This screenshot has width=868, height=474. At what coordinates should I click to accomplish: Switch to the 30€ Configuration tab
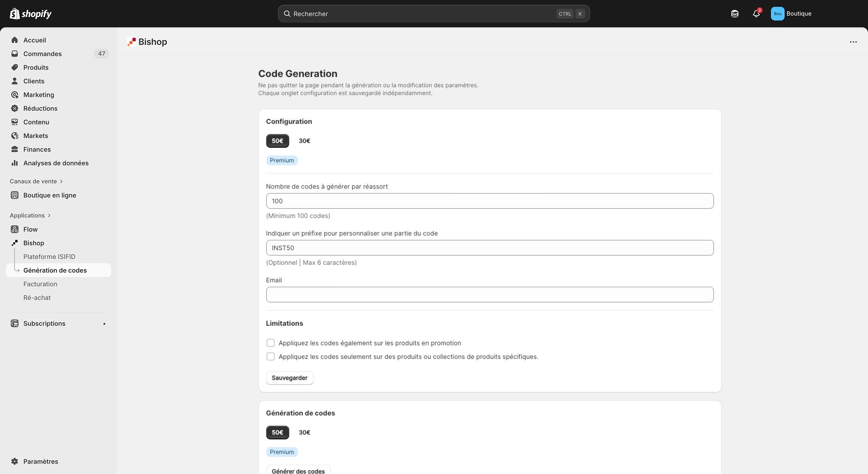[304, 141]
